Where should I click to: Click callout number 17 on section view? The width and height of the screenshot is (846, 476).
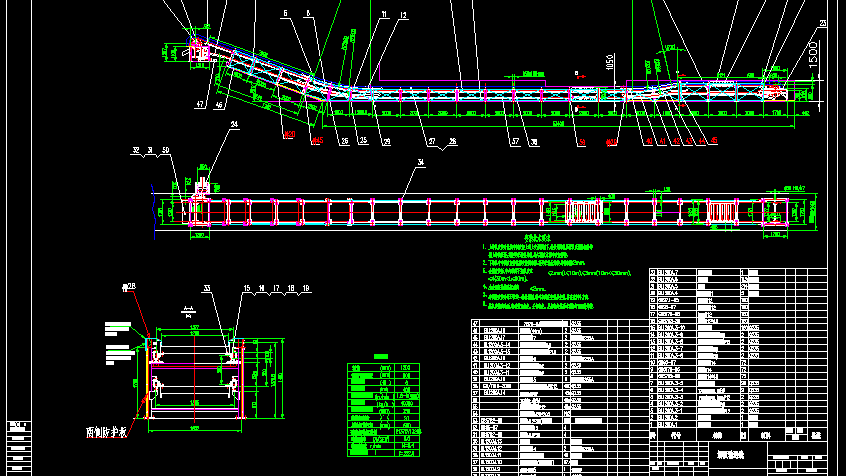(276, 289)
